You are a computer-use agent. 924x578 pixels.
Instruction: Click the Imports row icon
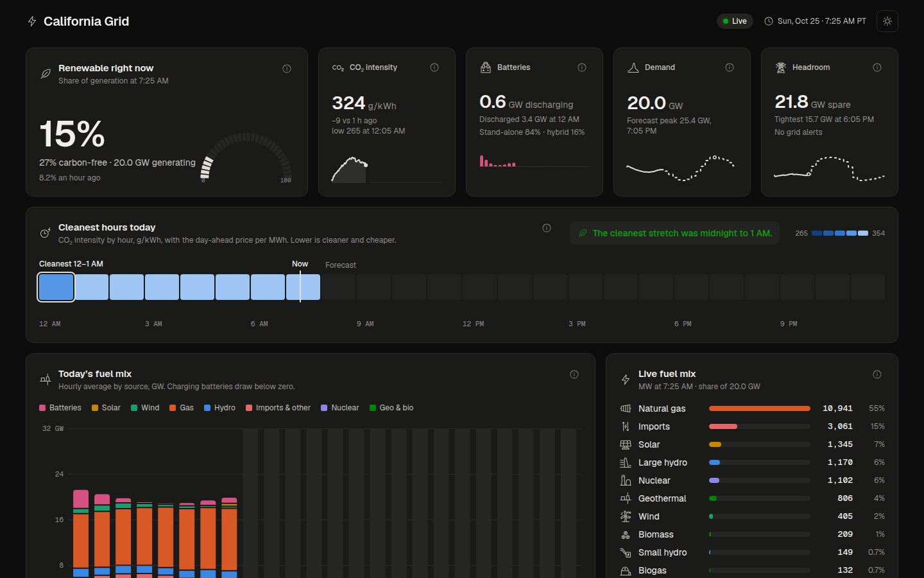coord(626,426)
